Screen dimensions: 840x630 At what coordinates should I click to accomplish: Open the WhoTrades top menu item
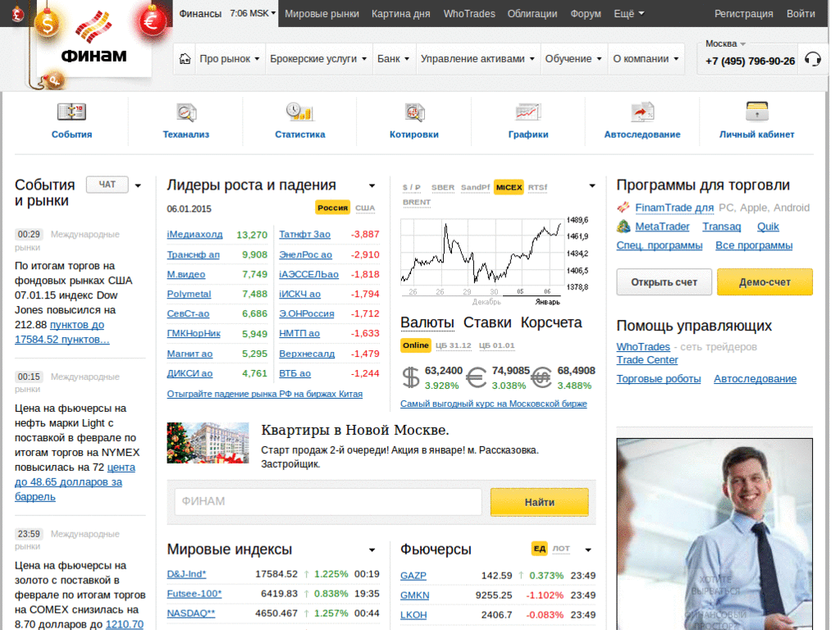469,14
